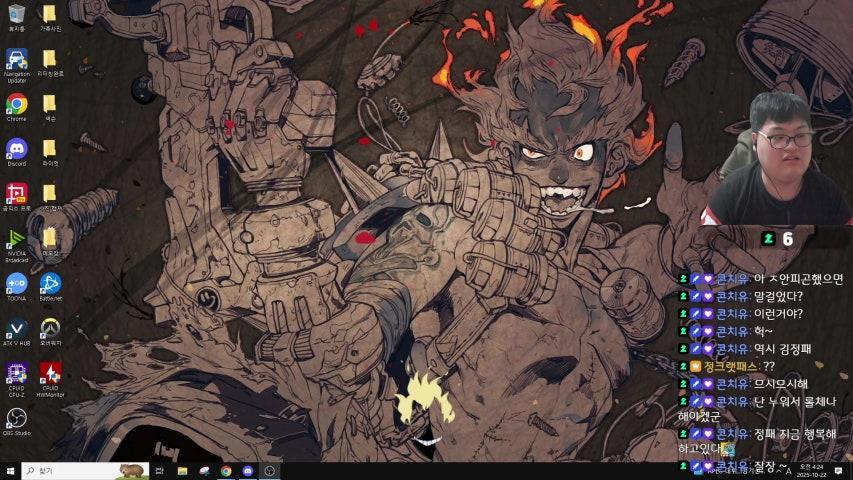The image size is (853, 480).
Task: Switch to Chrome on the taskbar
Action: (x=226, y=471)
